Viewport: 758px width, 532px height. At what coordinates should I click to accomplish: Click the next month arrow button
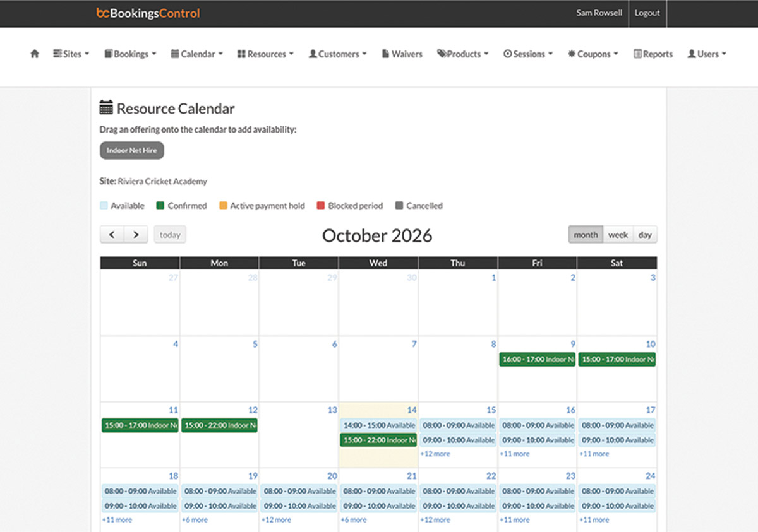(x=136, y=235)
